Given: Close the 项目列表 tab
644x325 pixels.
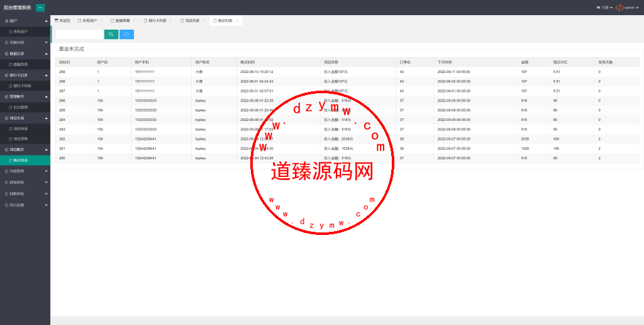Looking at the screenshot, I should 203,21.
